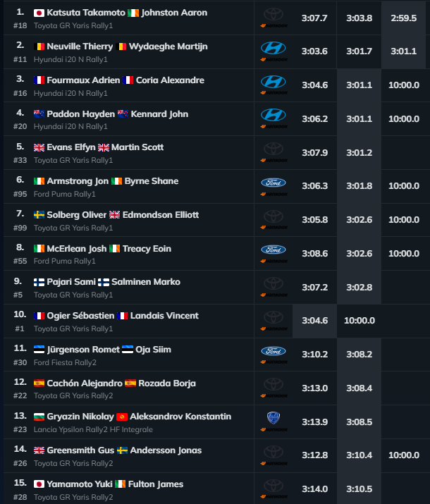Viewport: 430px width, 504px height.
Task: Select the Lancia Ypsilon Rally2 HF Integrale text
Action: coord(93,429)
